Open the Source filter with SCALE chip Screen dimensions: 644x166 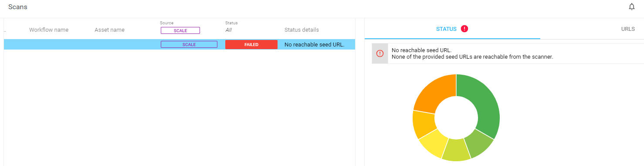180,30
